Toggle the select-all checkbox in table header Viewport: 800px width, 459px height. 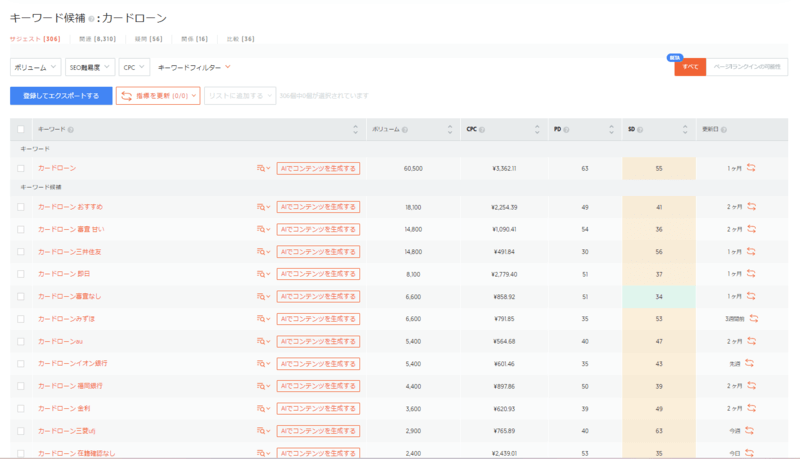(x=21, y=130)
